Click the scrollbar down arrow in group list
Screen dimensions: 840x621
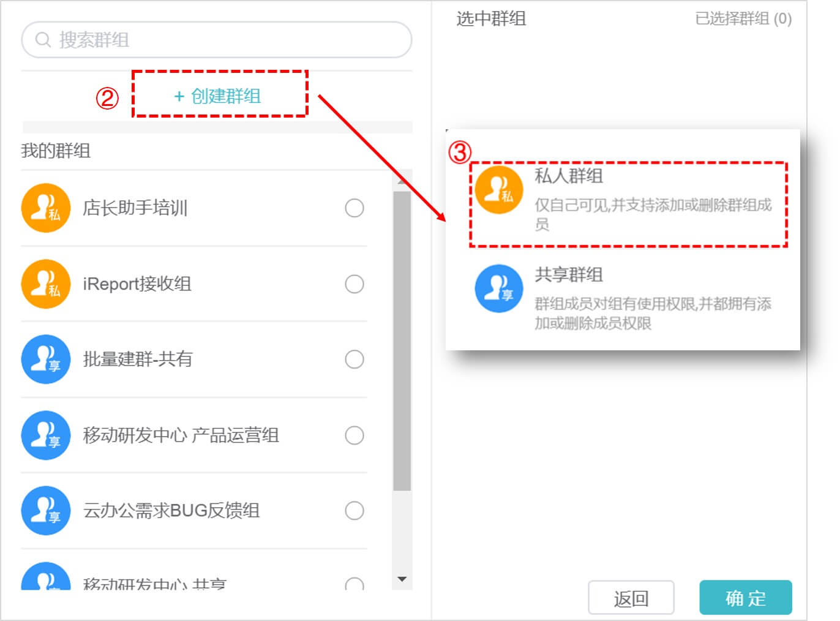click(402, 579)
